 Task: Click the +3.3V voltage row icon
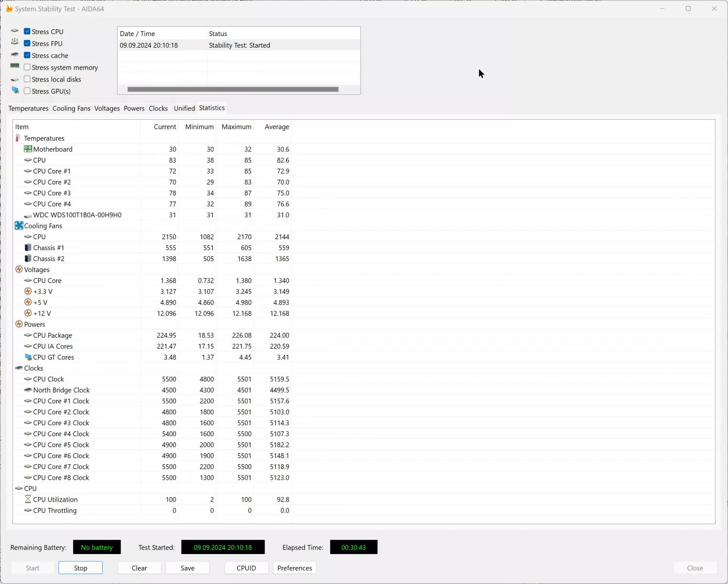click(x=28, y=291)
